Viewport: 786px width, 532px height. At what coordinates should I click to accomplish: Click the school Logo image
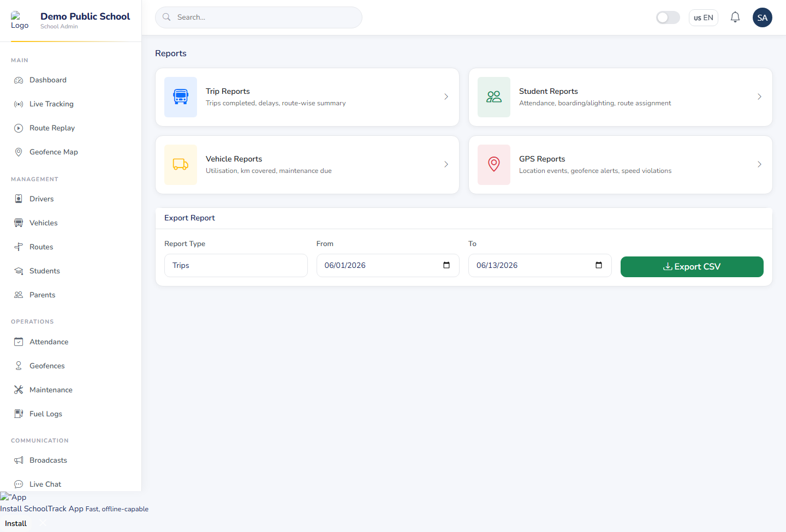coord(20,21)
